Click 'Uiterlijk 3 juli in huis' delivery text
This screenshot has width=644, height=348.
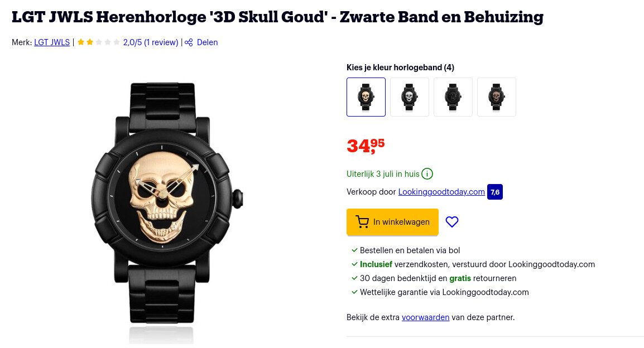pyautogui.click(x=383, y=174)
